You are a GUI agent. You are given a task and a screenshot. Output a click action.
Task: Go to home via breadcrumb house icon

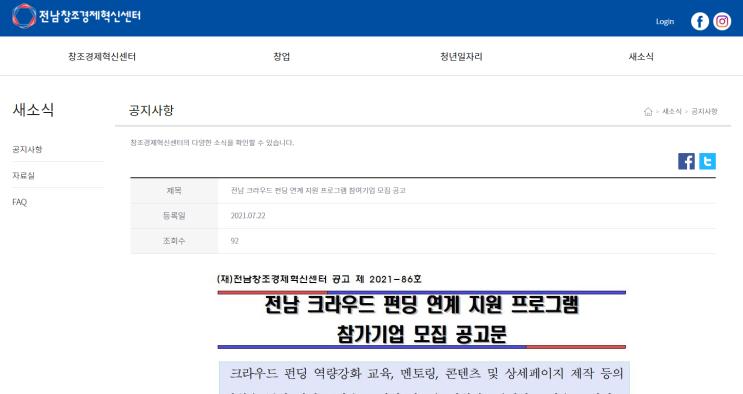tap(648, 111)
